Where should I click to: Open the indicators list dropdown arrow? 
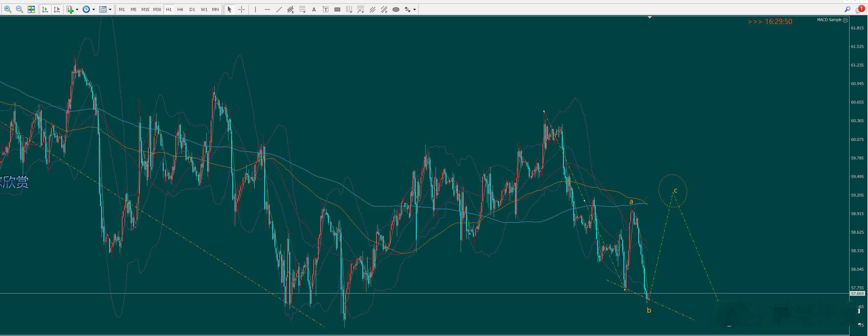point(77,9)
